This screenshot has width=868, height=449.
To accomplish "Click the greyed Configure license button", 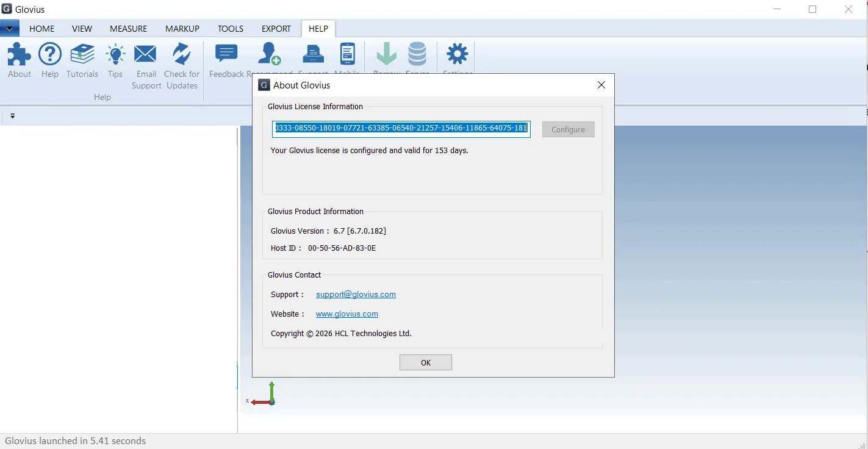I will click(569, 129).
